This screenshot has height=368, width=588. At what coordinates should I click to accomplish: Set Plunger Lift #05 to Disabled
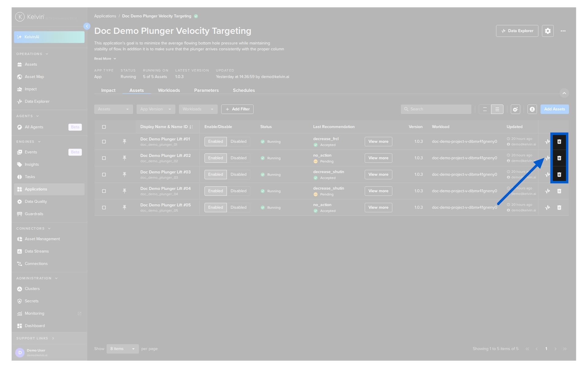[x=238, y=208]
